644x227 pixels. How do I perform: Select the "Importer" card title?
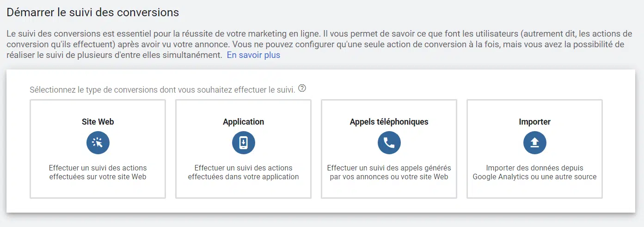click(x=535, y=122)
